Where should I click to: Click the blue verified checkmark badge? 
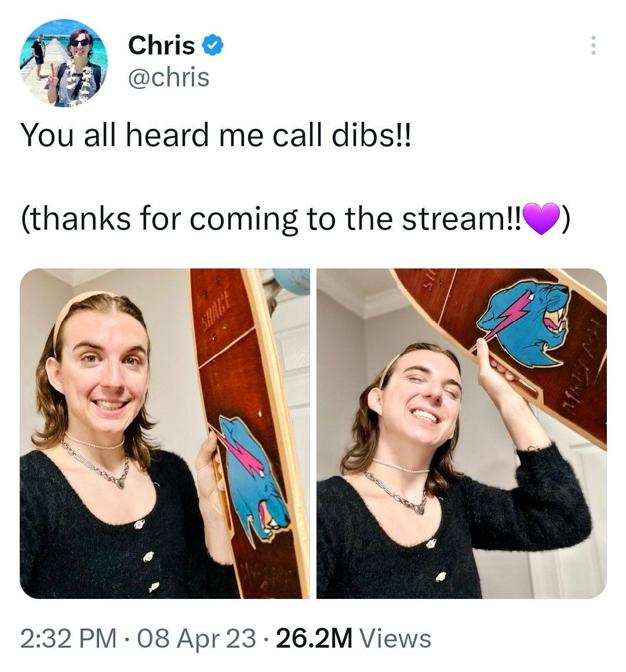(x=213, y=45)
